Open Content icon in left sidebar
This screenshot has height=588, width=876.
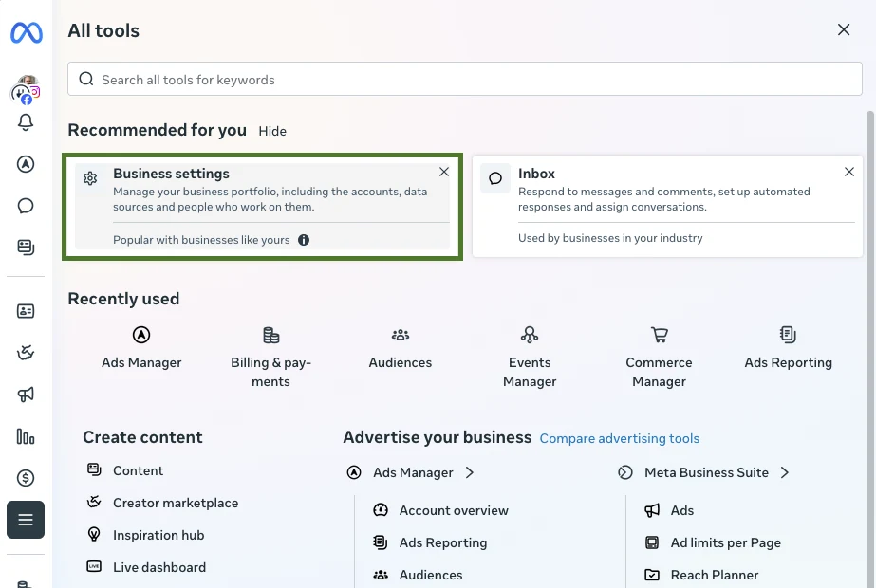pyautogui.click(x=26, y=248)
